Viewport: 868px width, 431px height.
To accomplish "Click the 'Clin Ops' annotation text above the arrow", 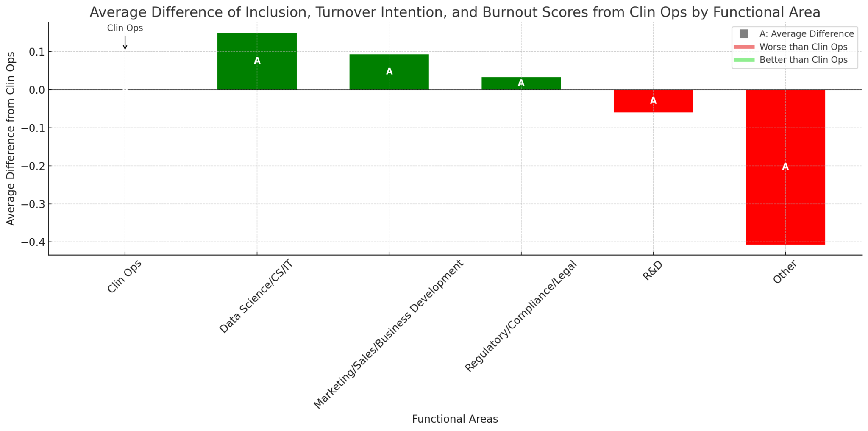I will tap(125, 28).
